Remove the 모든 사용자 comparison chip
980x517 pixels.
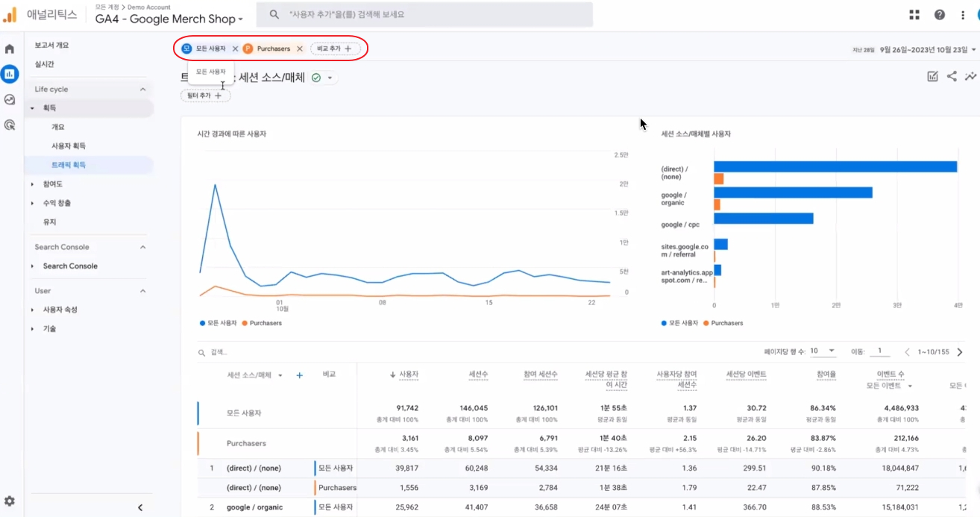[236, 48]
